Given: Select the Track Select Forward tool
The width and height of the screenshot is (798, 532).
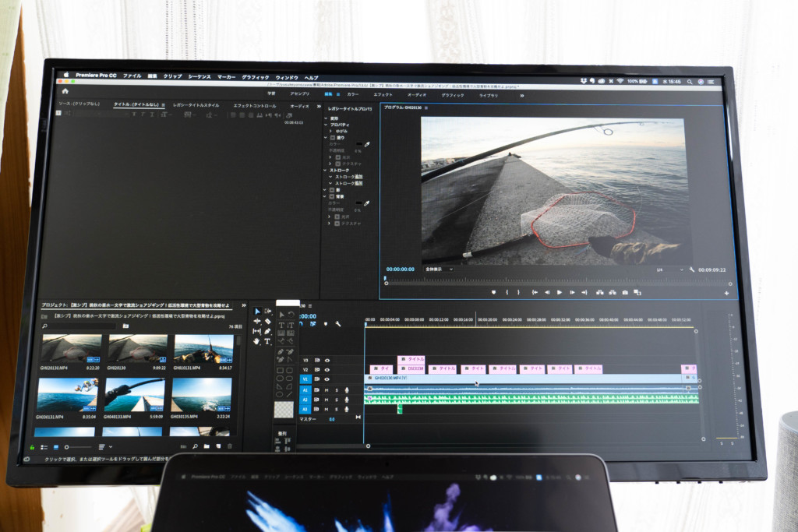Looking at the screenshot, I should click(268, 312).
